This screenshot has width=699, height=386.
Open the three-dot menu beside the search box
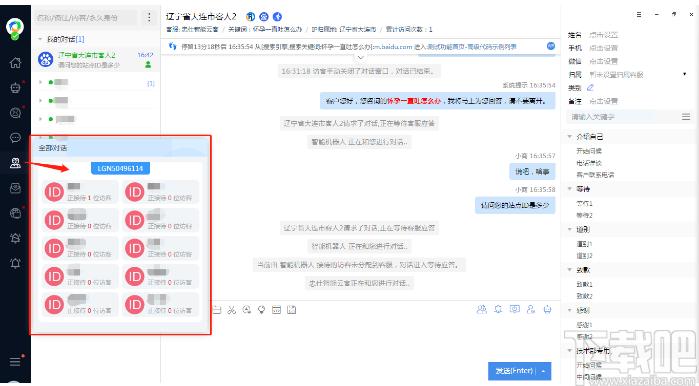point(149,17)
